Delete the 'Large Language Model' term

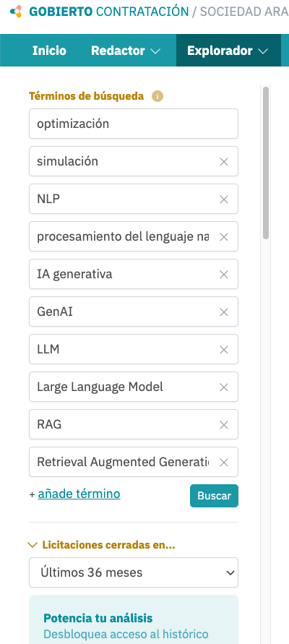coord(224,387)
